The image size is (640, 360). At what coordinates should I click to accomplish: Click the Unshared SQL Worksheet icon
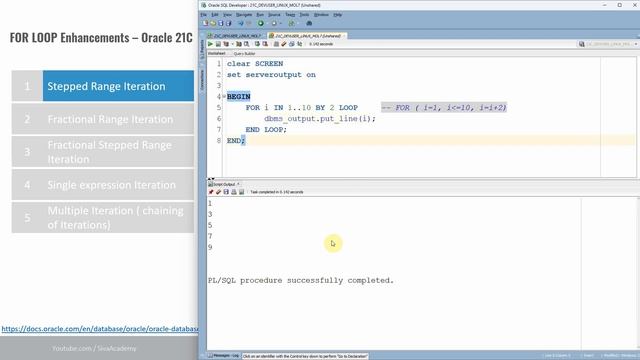point(276,44)
